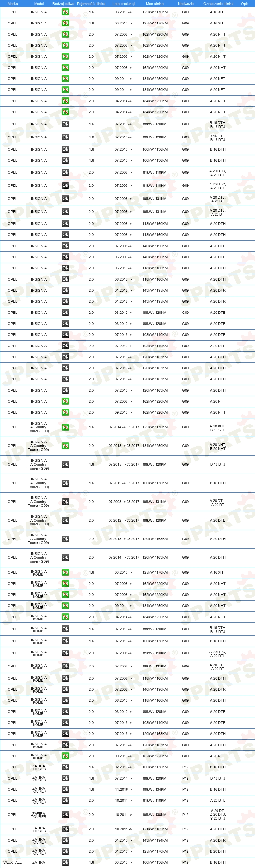Select ON icon in Insignia Kombi 103kW/140KM row

click(65, 723)
